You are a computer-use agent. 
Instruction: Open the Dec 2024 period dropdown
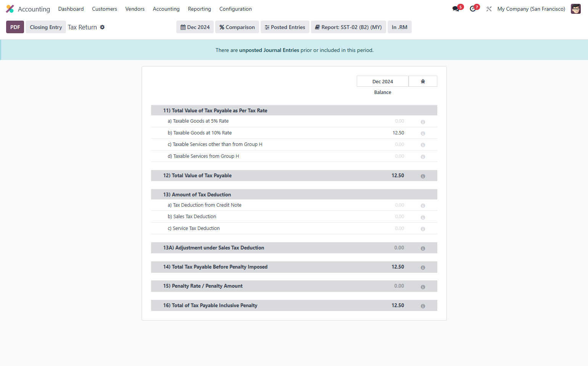coord(195,27)
